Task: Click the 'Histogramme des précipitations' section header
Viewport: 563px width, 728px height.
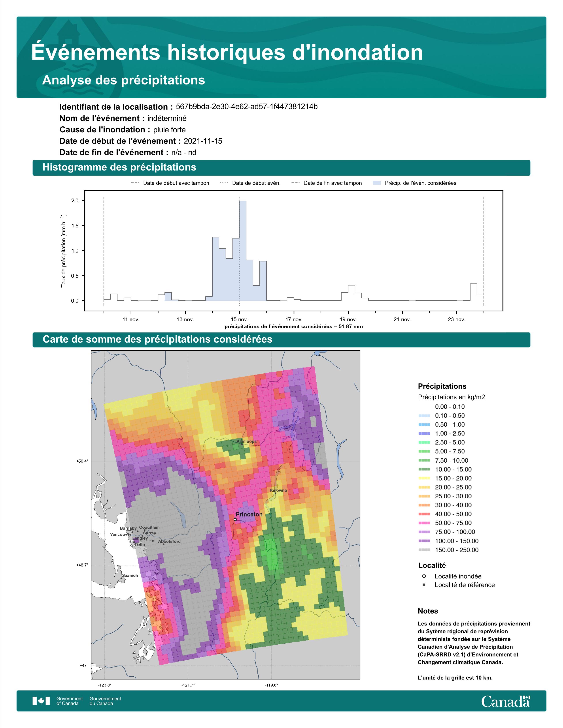Action: click(281, 167)
